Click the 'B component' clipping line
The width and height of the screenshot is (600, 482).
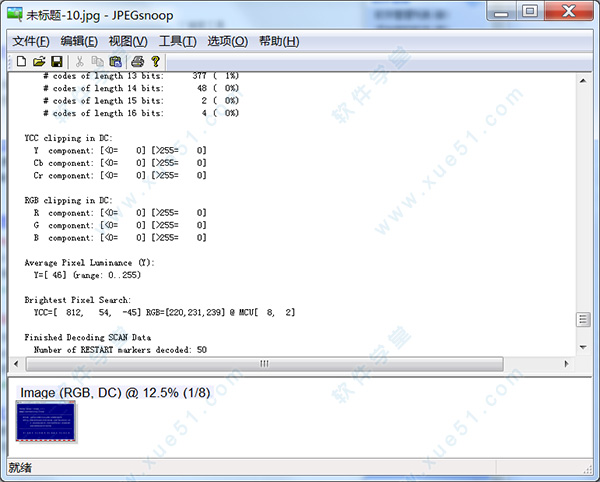click(120, 238)
